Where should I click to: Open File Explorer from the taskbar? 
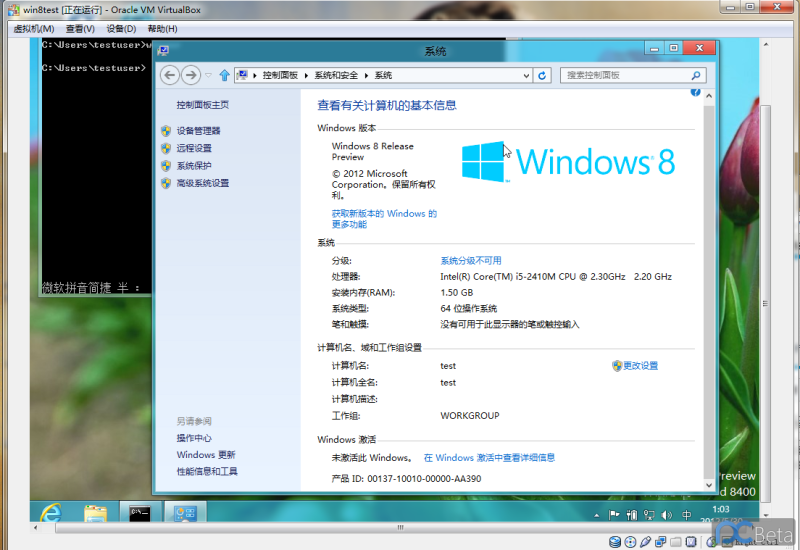[x=95, y=513]
